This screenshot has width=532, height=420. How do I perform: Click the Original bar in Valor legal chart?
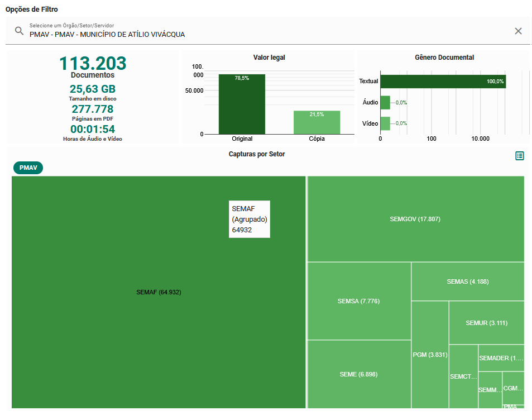click(x=242, y=104)
